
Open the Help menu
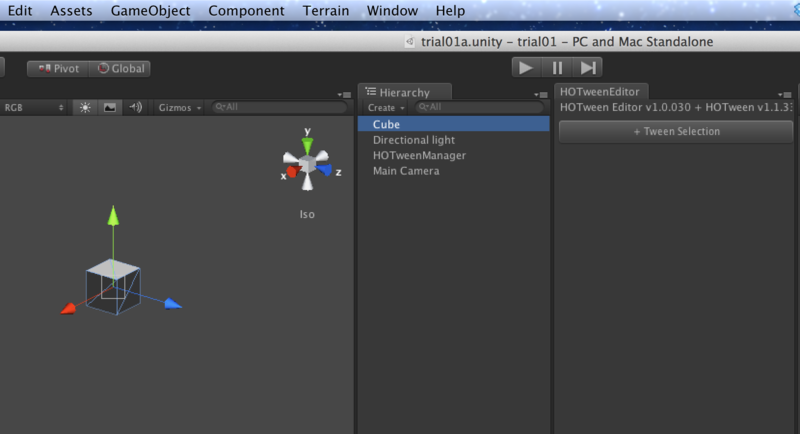(450, 11)
